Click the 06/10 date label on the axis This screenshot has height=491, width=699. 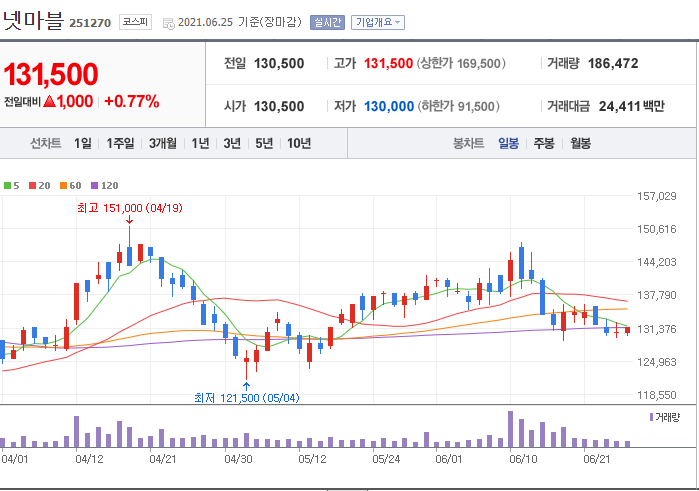point(523,459)
